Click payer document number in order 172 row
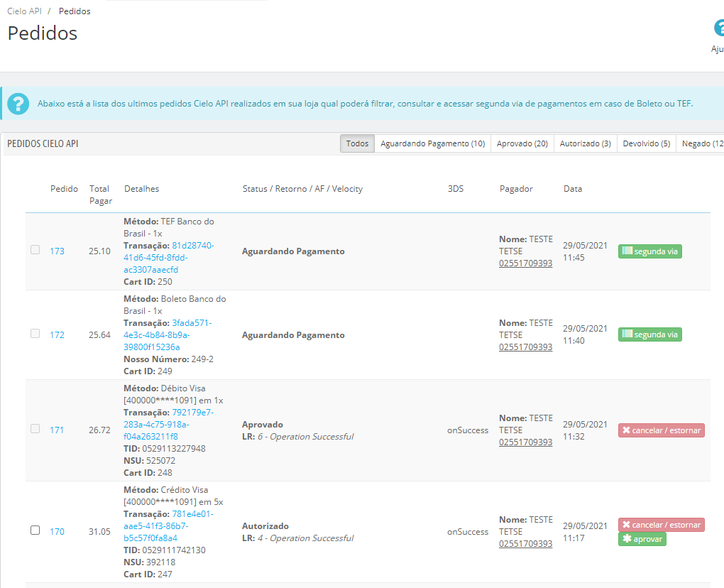This screenshot has width=724, height=588. (x=525, y=347)
